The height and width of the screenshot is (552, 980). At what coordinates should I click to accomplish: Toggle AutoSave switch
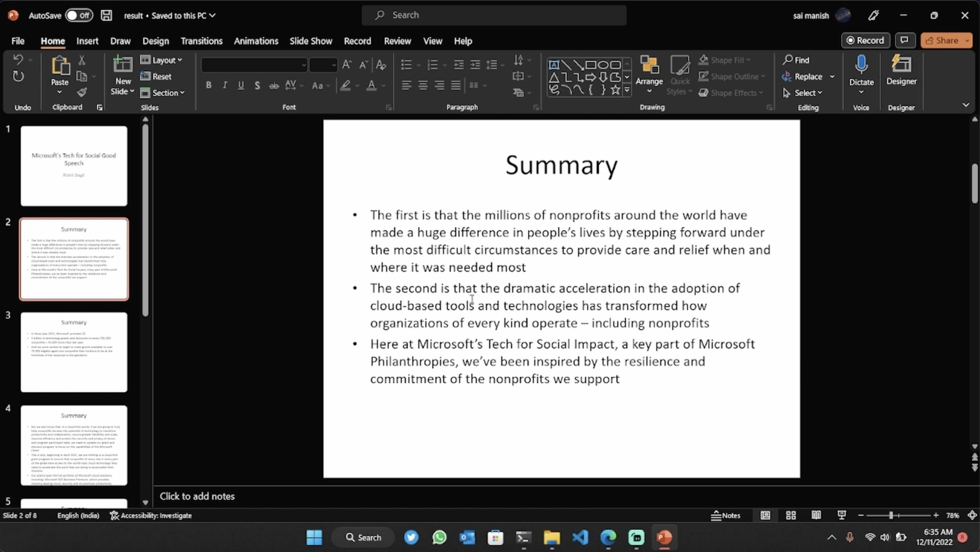click(x=79, y=16)
